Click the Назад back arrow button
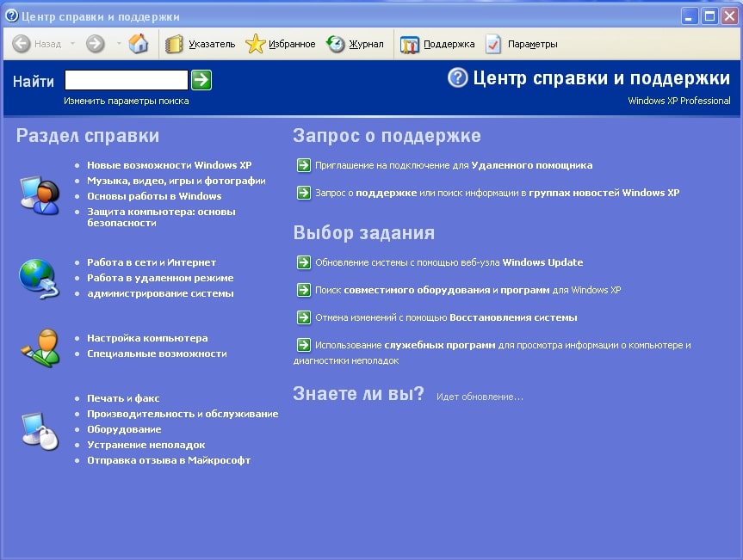743x560 pixels. (x=22, y=44)
